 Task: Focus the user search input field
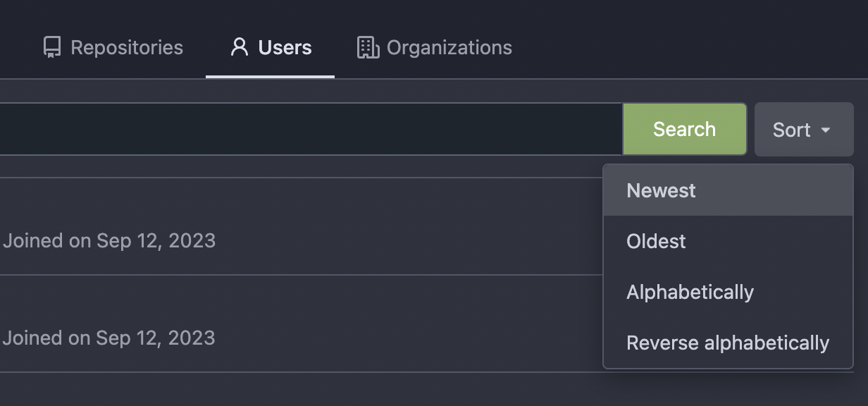[x=310, y=129]
